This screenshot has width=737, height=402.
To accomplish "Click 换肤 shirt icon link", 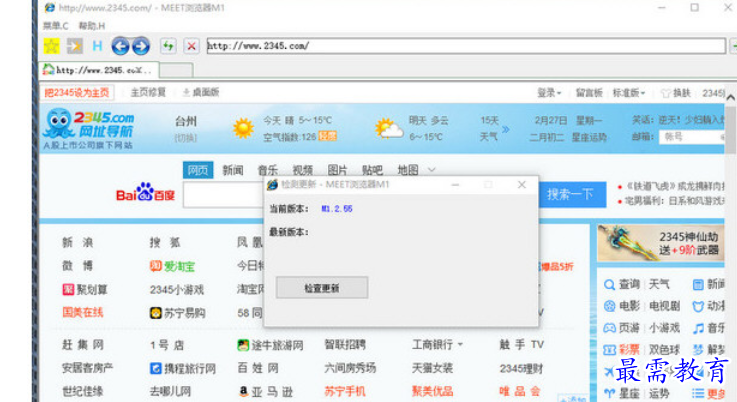I will [x=675, y=93].
